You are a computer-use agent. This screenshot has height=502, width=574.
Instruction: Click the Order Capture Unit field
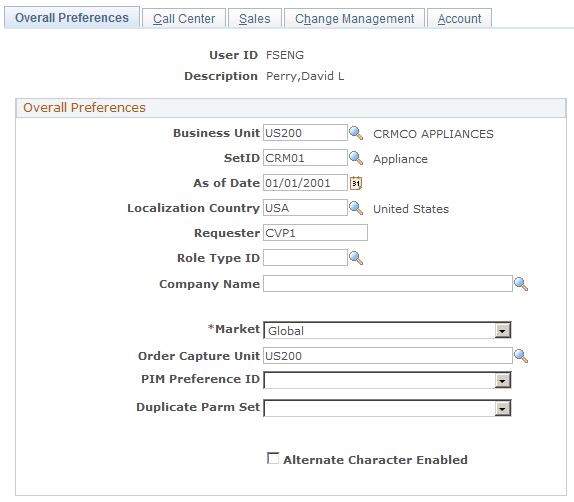tap(388, 356)
